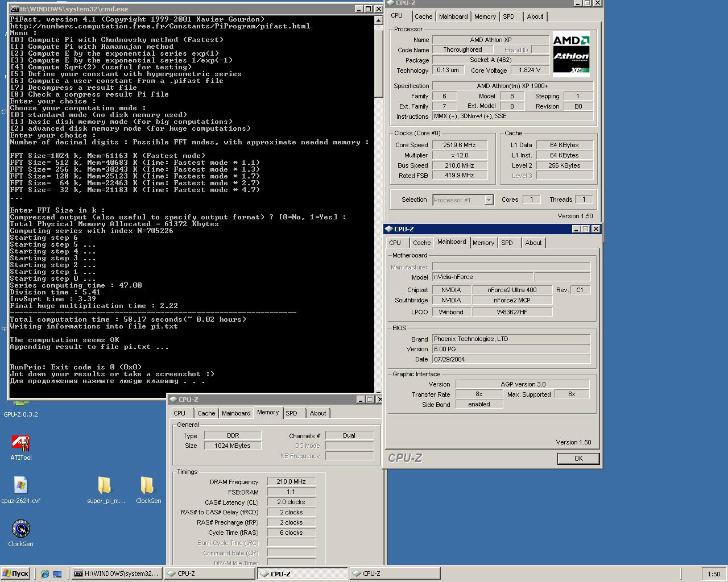Open Cache tab in top CPU-Z window
Viewport: 728px width, 582px height.
click(423, 16)
